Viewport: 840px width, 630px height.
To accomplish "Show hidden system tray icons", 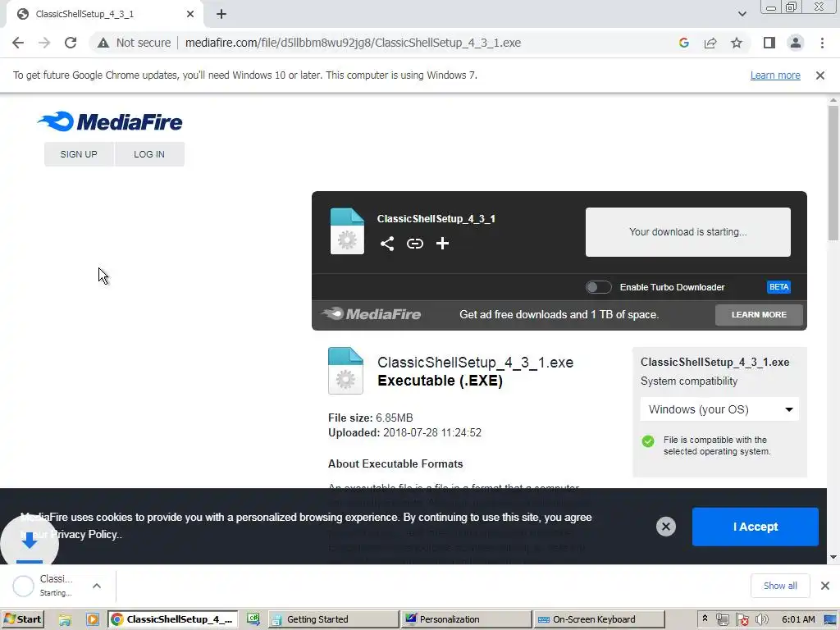I will click(705, 619).
